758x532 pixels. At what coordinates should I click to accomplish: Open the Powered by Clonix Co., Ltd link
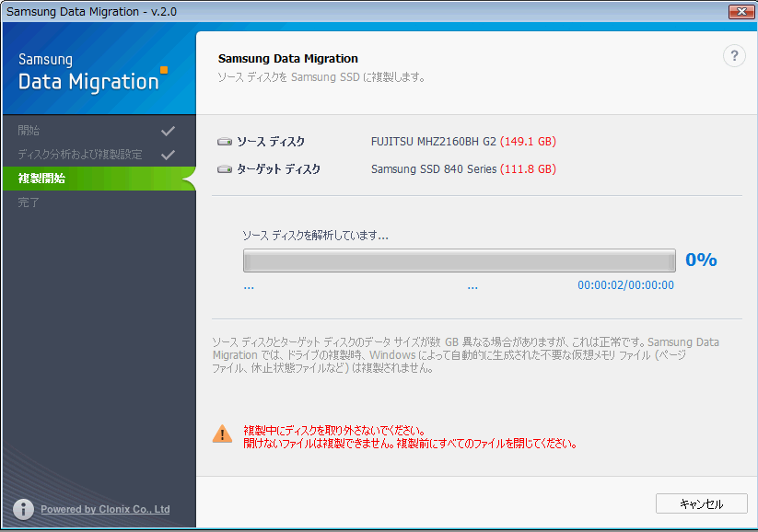tap(105, 509)
